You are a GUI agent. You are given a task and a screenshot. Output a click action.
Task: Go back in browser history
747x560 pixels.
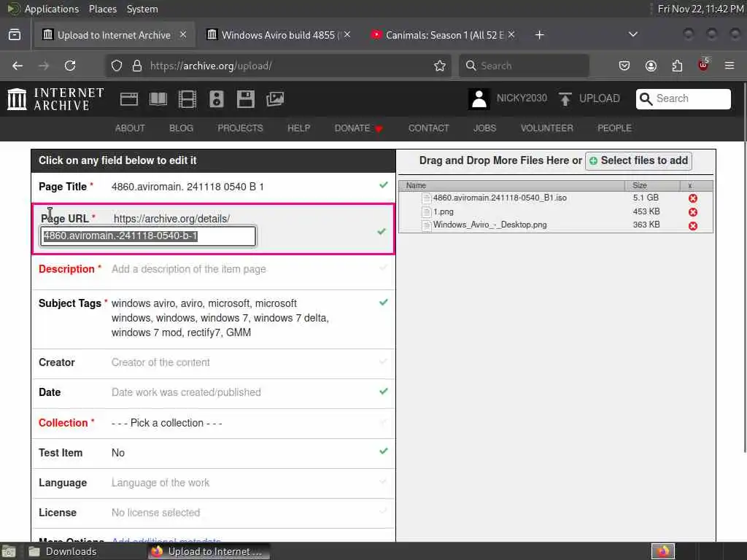click(18, 66)
